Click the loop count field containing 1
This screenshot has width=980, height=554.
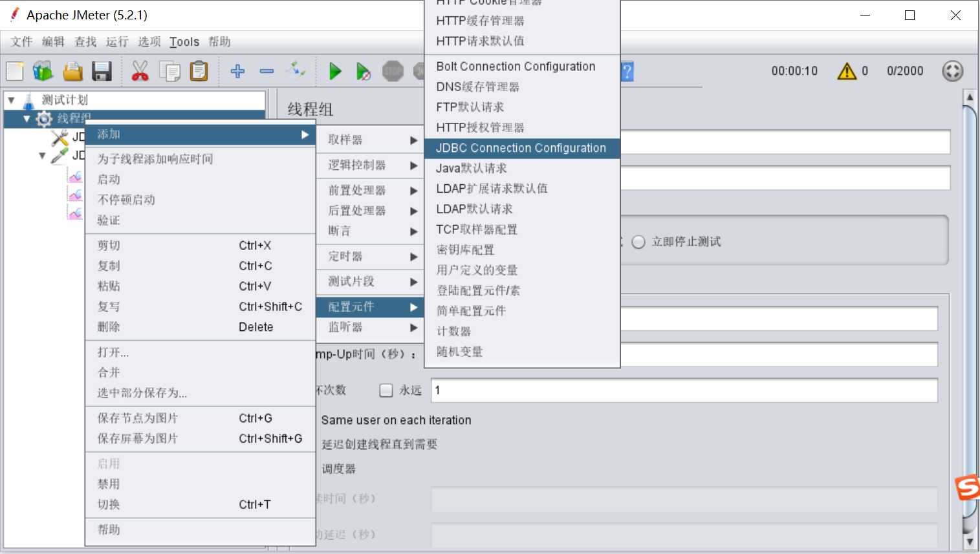(x=684, y=390)
